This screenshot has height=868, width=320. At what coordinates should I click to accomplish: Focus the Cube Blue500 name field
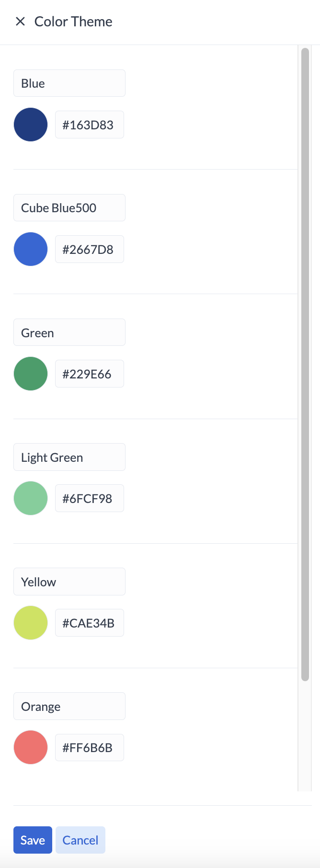[x=69, y=208]
